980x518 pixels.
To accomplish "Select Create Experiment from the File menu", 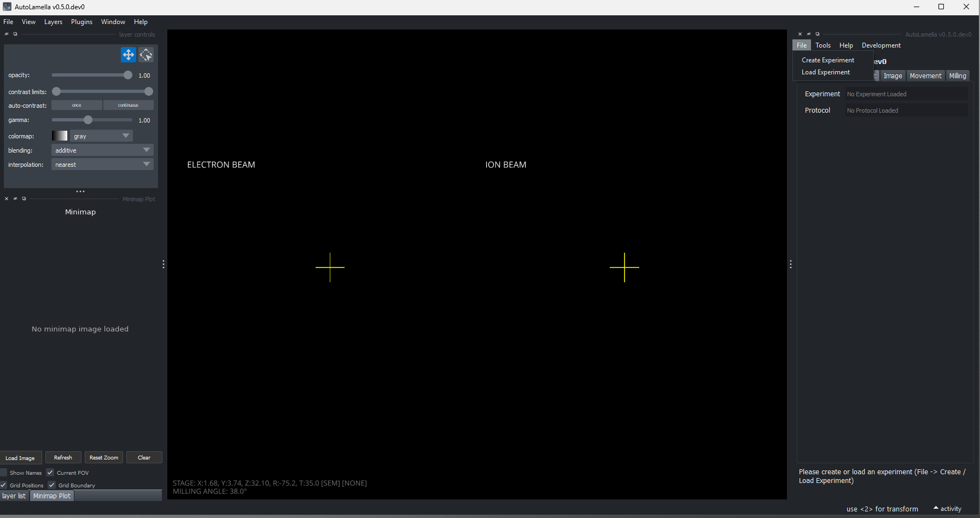I will [827, 60].
